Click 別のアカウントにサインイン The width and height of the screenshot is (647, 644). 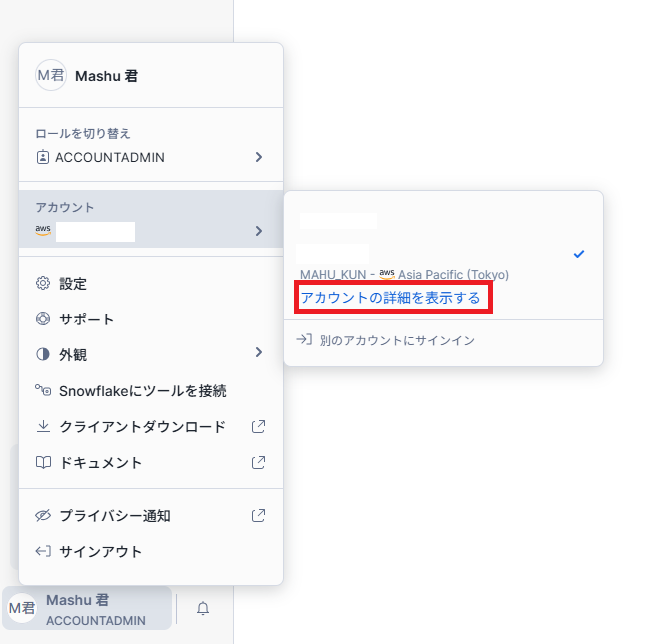[x=396, y=340]
